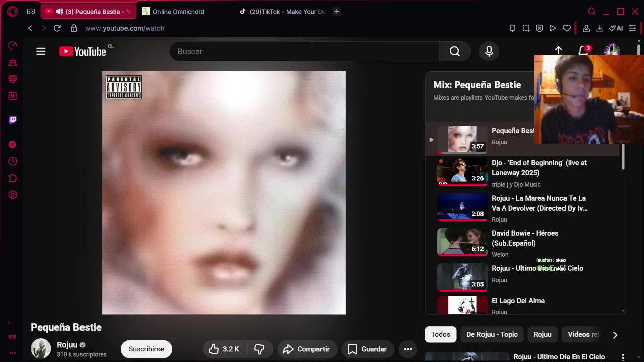Focus the Buscar search field
The height and width of the screenshot is (362, 644).
click(304, 51)
